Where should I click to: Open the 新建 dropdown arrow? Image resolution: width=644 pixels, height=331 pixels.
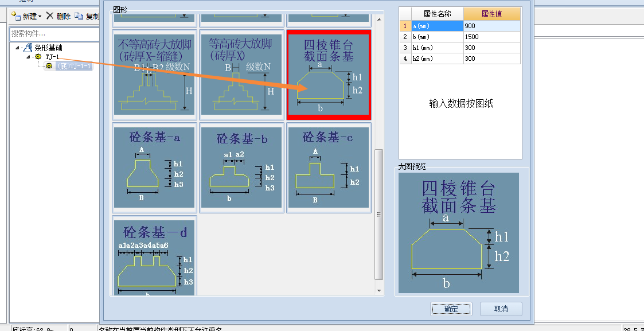(40, 17)
